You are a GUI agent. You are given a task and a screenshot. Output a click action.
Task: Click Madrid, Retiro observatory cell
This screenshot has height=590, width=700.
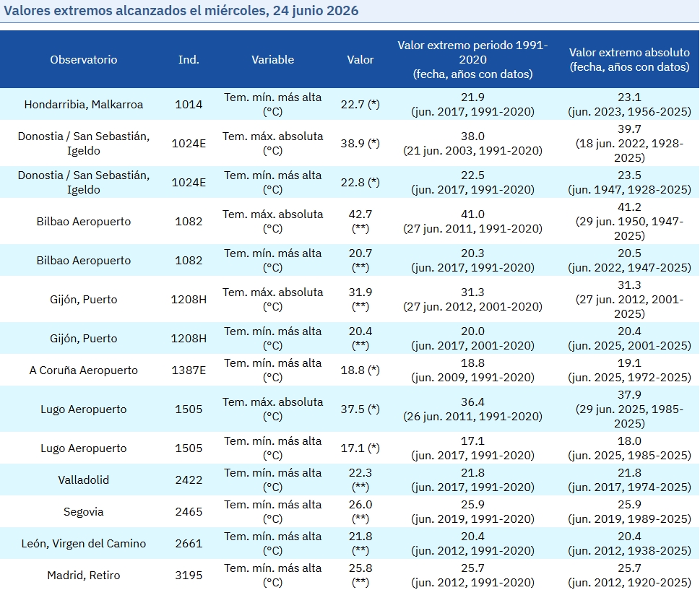click(x=84, y=575)
